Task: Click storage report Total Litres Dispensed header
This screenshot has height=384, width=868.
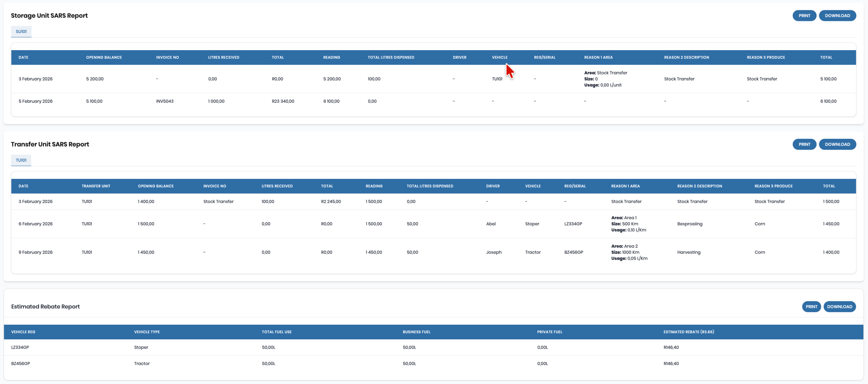Action: tap(391, 58)
